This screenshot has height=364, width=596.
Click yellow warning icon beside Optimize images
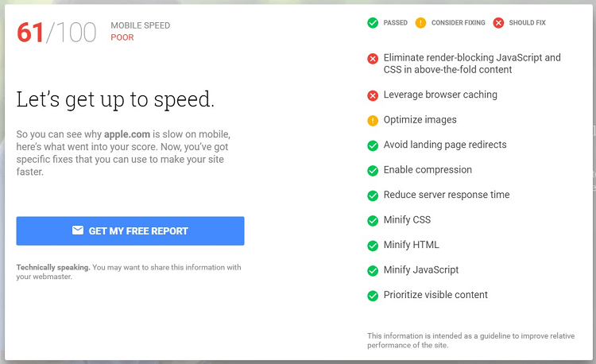(x=373, y=121)
